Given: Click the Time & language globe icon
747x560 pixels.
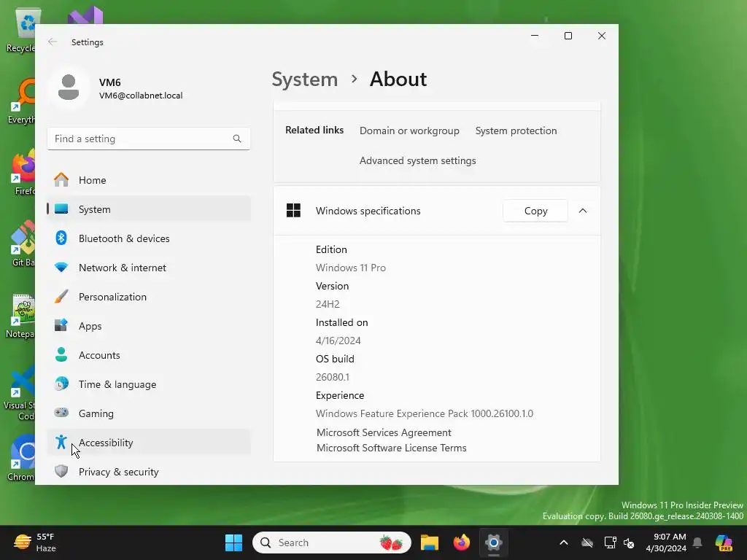Looking at the screenshot, I should point(61,384).
